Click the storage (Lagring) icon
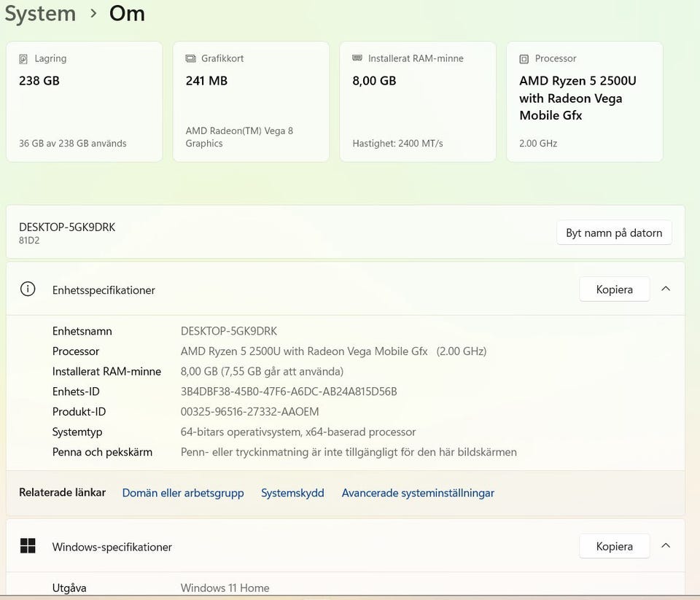The height and width of the screenshot is (600, 700). [x=24, y=58]
